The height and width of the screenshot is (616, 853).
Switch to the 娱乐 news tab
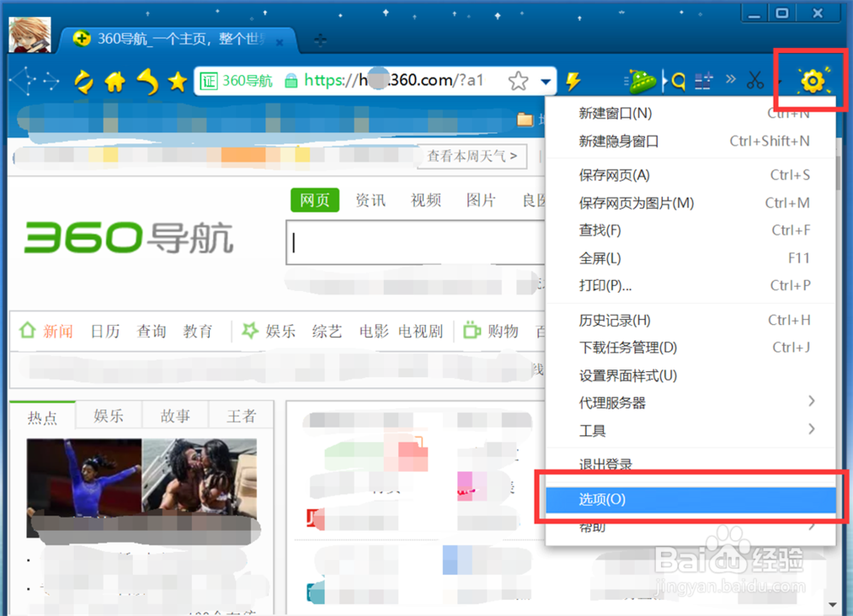coord(109,416)
